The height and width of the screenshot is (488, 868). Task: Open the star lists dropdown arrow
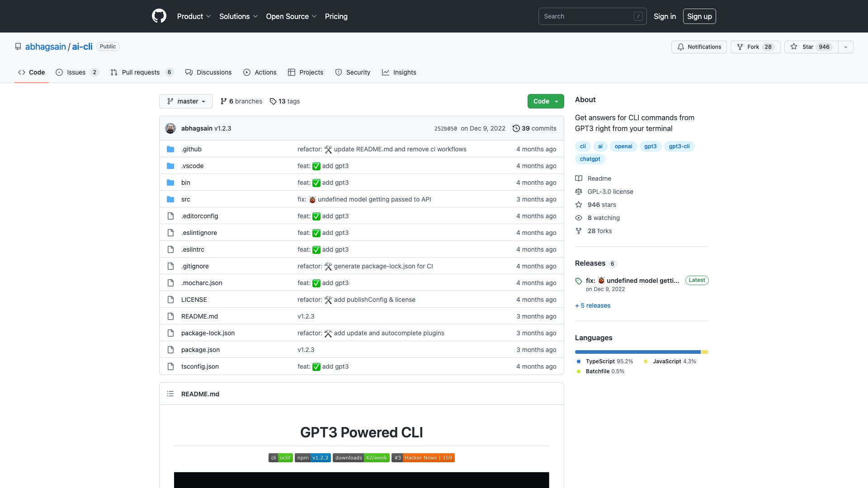tap(846, 47)
